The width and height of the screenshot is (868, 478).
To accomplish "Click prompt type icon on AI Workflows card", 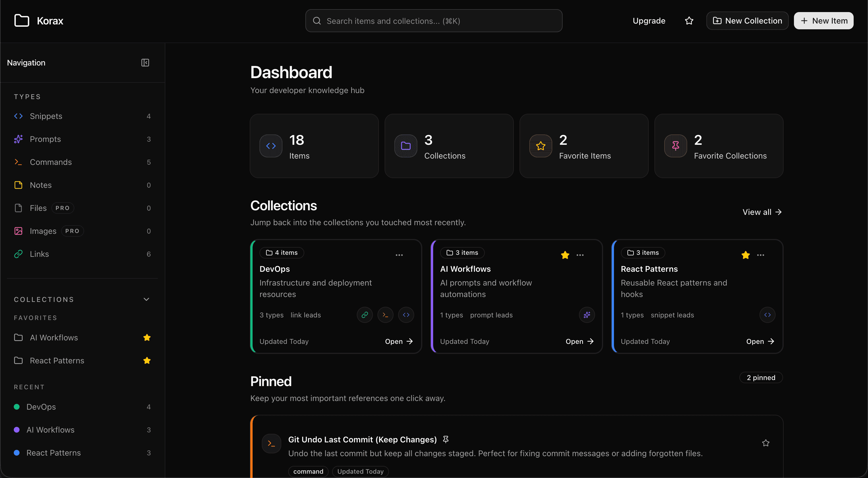I will (x=587, y=315).
